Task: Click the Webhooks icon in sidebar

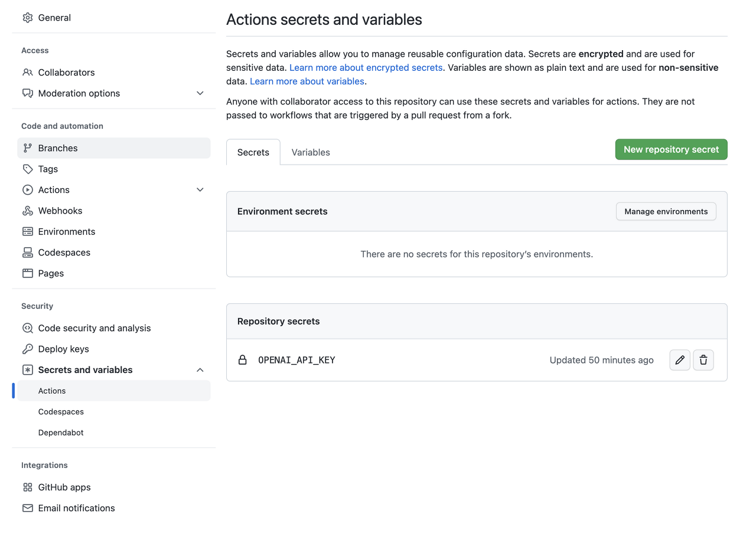Action: (28, 211)
